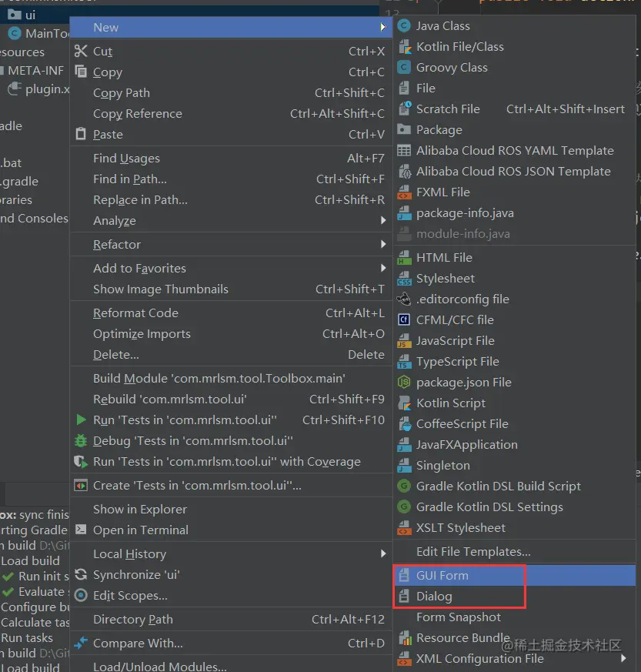641x672 pixels.
Task: Select Show in Explorer
Action: pyautogui.click(x=231, y=509)
